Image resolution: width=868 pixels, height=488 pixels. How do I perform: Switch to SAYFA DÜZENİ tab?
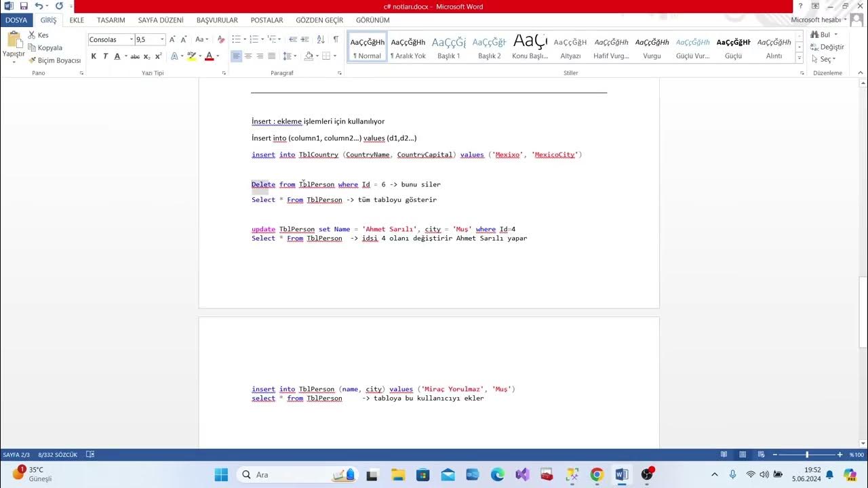(161, 20)
